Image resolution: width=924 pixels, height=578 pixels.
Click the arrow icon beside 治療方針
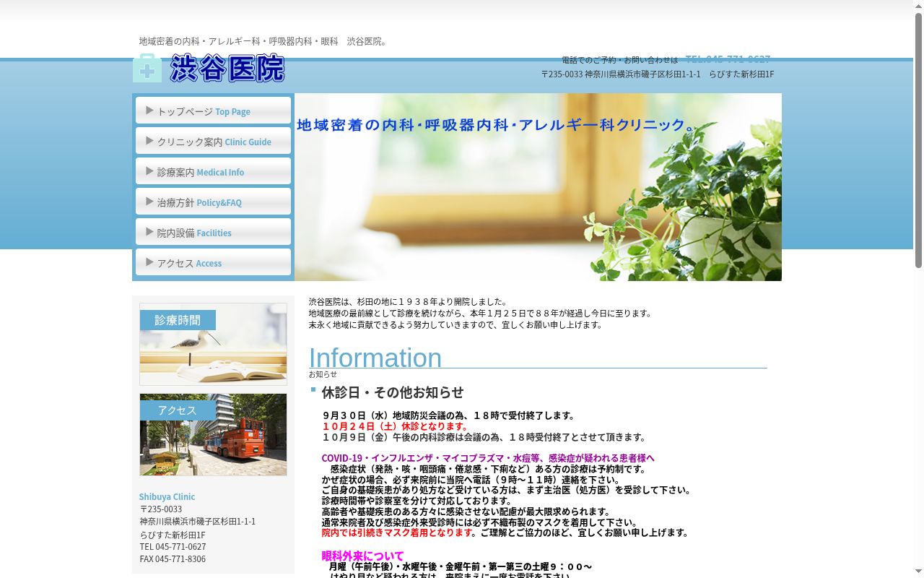tap(149, 202)
